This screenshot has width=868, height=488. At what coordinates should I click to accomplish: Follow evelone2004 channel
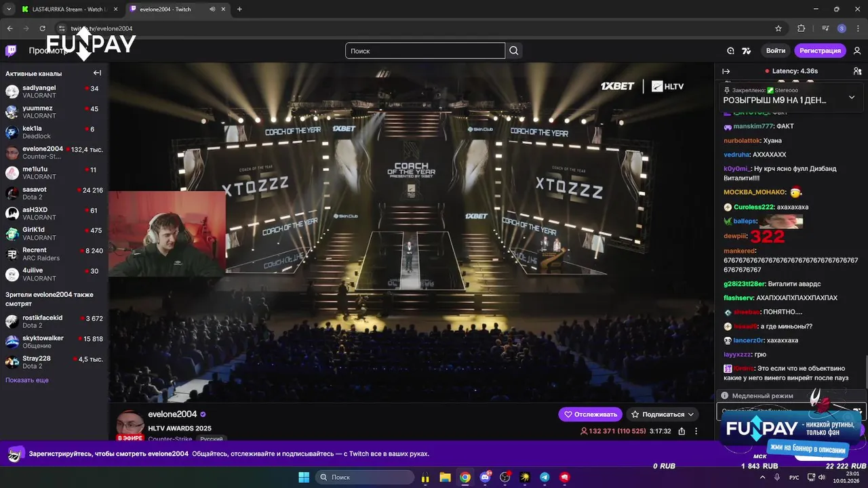(x=590, y=414)
